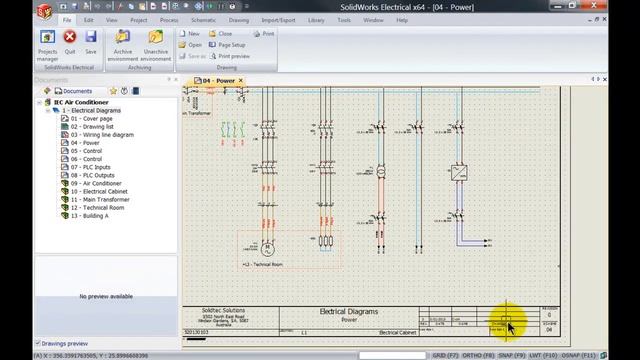
Task: Select the 13 - Building A icon
Action: tap(64, 216)
